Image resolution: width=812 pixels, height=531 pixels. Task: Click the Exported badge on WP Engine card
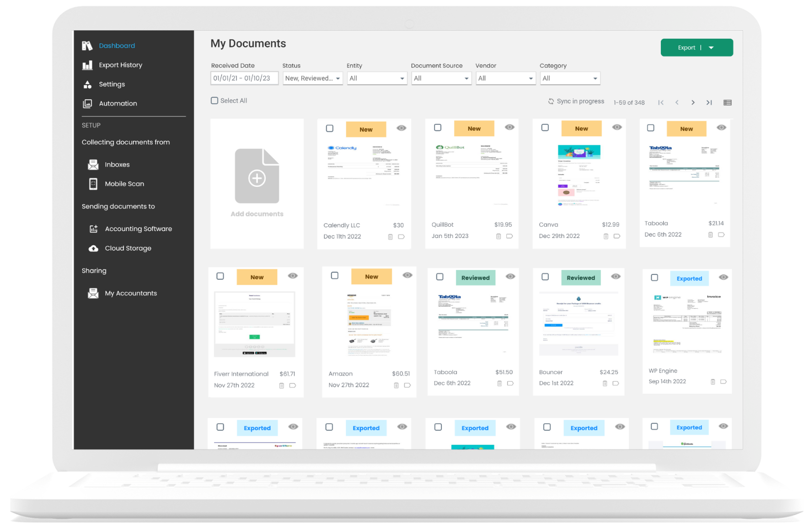(689, 279)
